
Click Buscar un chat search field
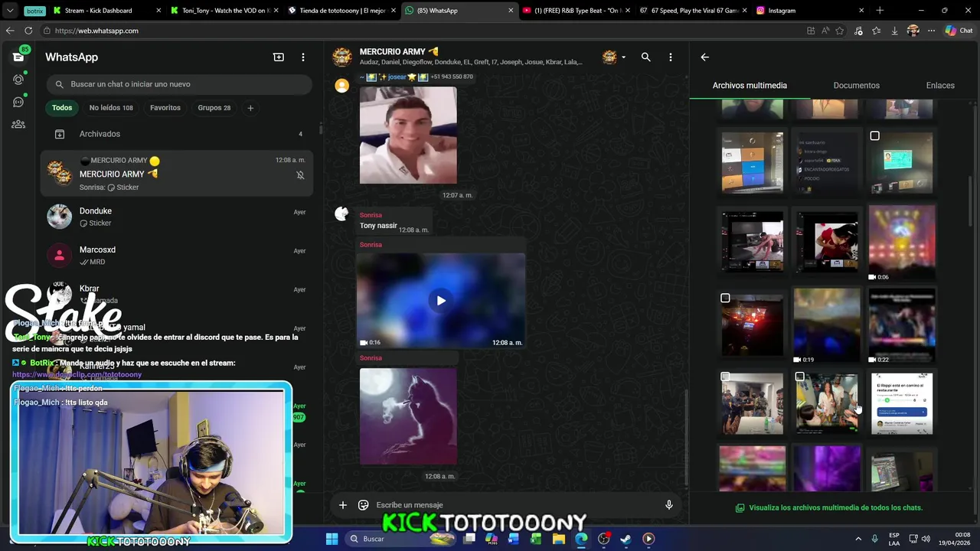pos(179,84)
